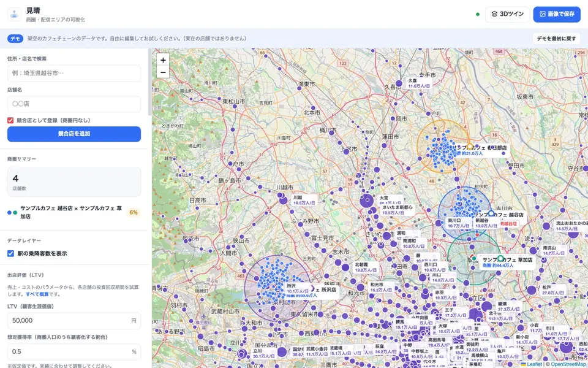Open the 3Dツイン view
Viewport: 588px width, 368px height.
coord(507,14)
